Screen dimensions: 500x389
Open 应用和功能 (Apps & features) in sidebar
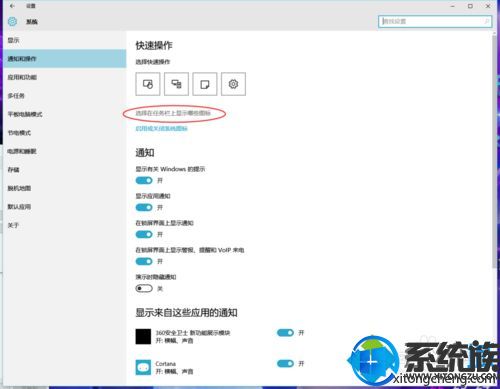click(65, 77)
